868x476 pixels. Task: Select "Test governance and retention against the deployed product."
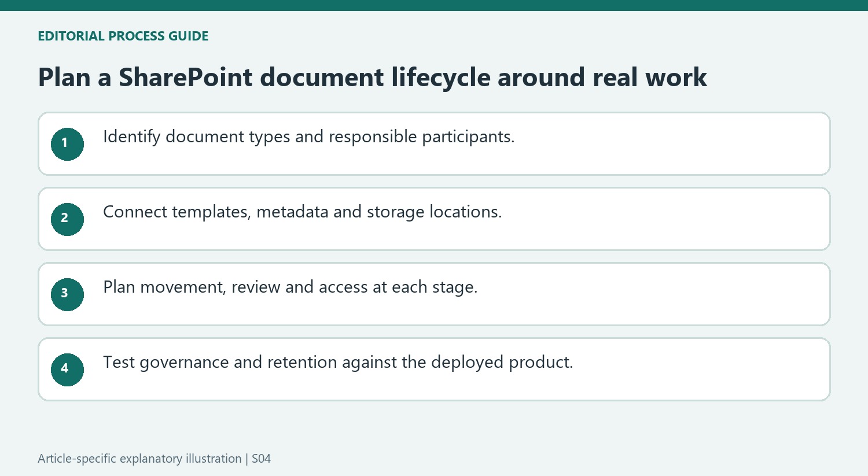[x=338, y=363]
